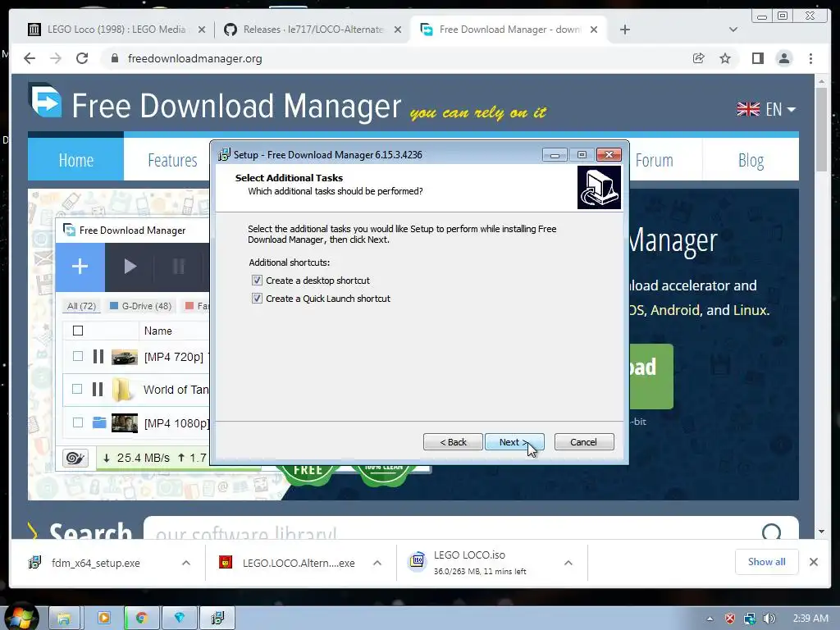Cancel the Free Download Manager setup
This screenshot has width=840, height=630.
click(x=584, y=442)
